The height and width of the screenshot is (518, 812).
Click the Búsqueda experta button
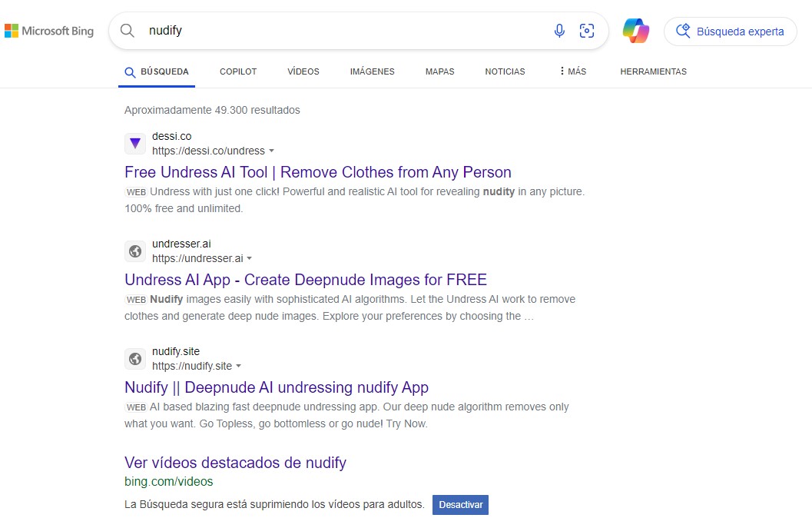click(x=730, y=32)
